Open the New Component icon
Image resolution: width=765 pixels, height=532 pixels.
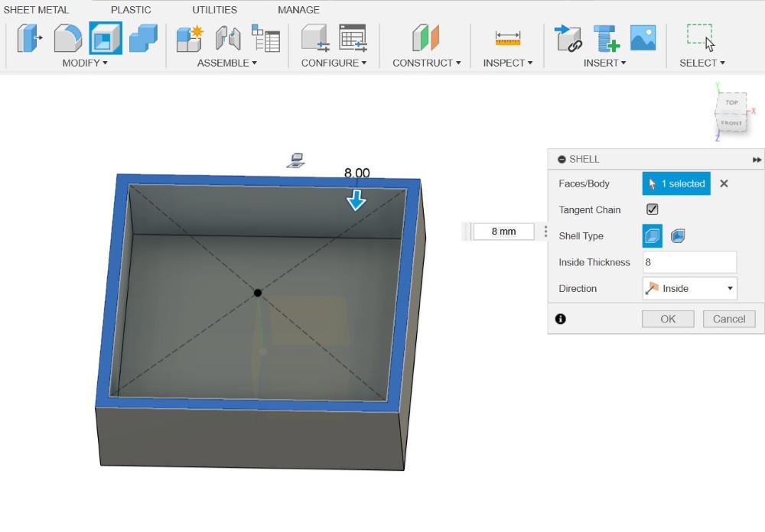(190, 38)
